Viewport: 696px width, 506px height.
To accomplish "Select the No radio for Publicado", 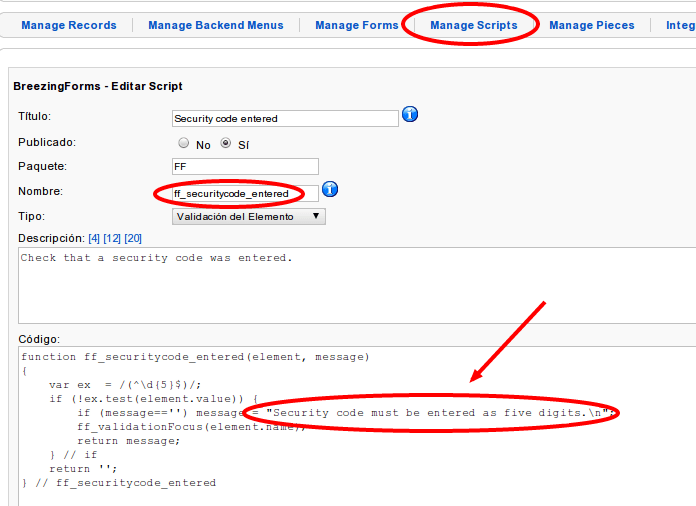I will [183, 143].
